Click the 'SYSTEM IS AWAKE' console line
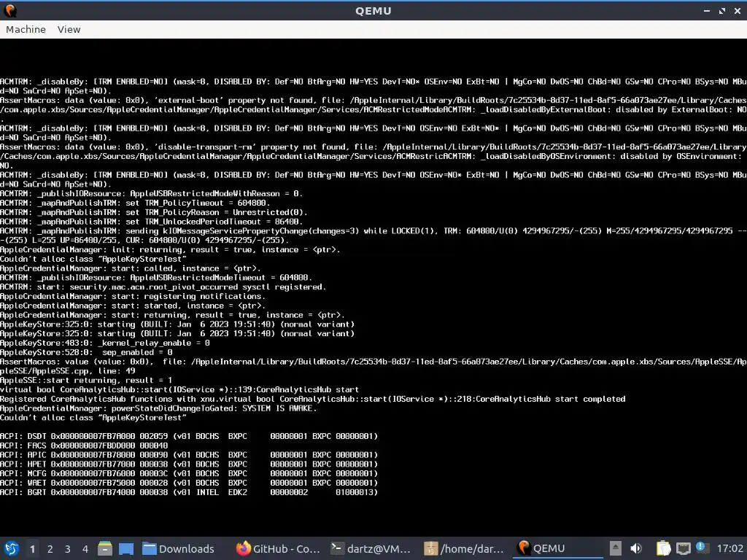Image resolution: width=747 pixels, height=560 pixels. point(158,408)
